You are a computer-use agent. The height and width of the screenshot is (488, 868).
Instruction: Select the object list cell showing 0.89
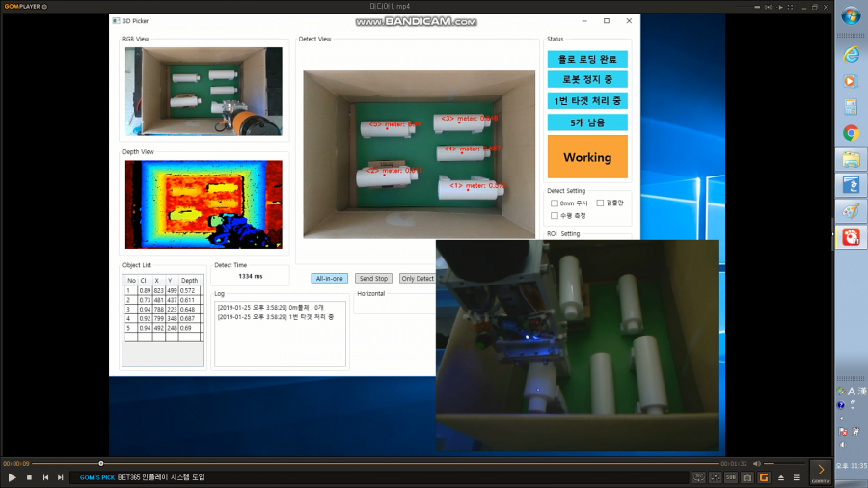[145, 290]
